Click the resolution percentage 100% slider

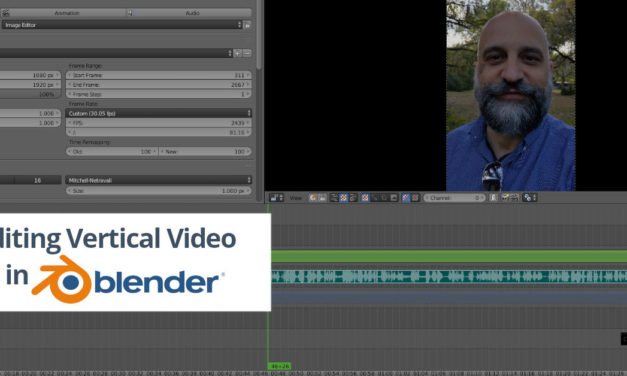(x=30, y=94)
